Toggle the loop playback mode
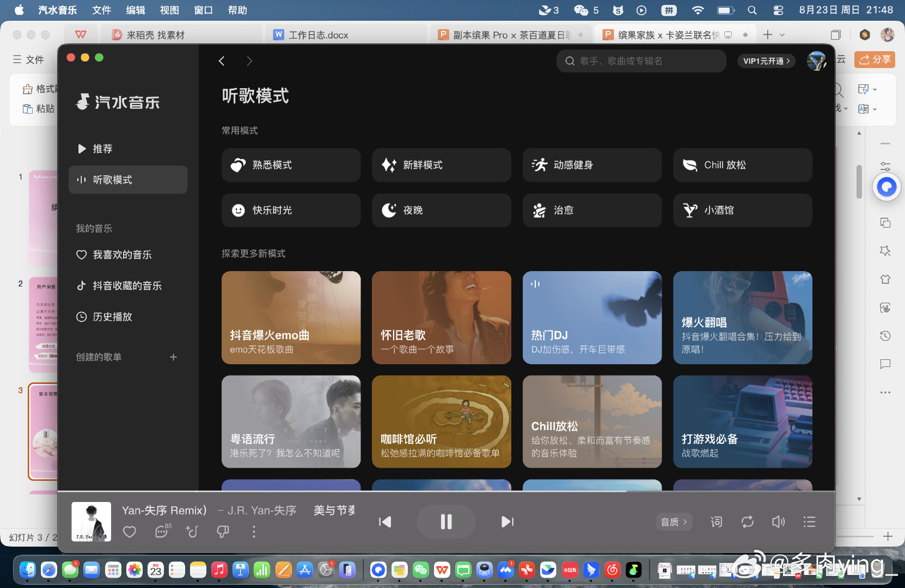 (748, 522)
